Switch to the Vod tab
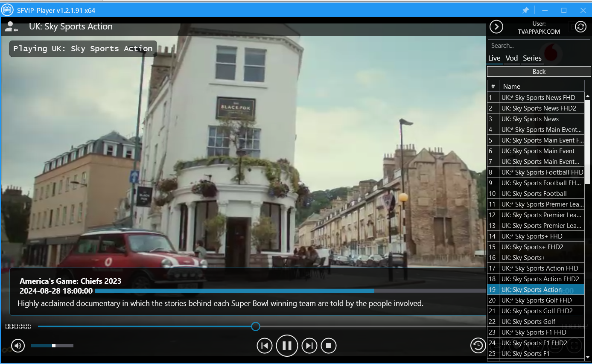 coord(511,58)
